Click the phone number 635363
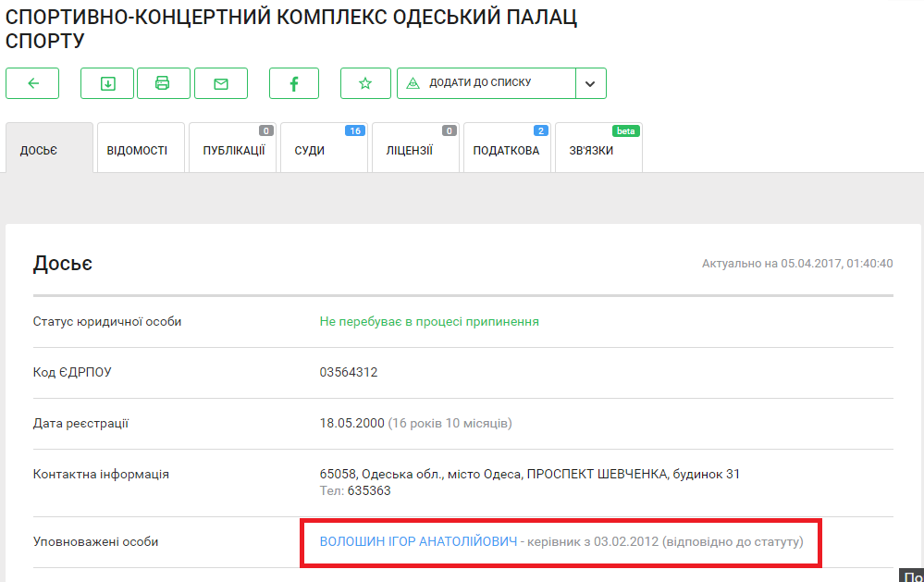 click(x=369, y=491)
